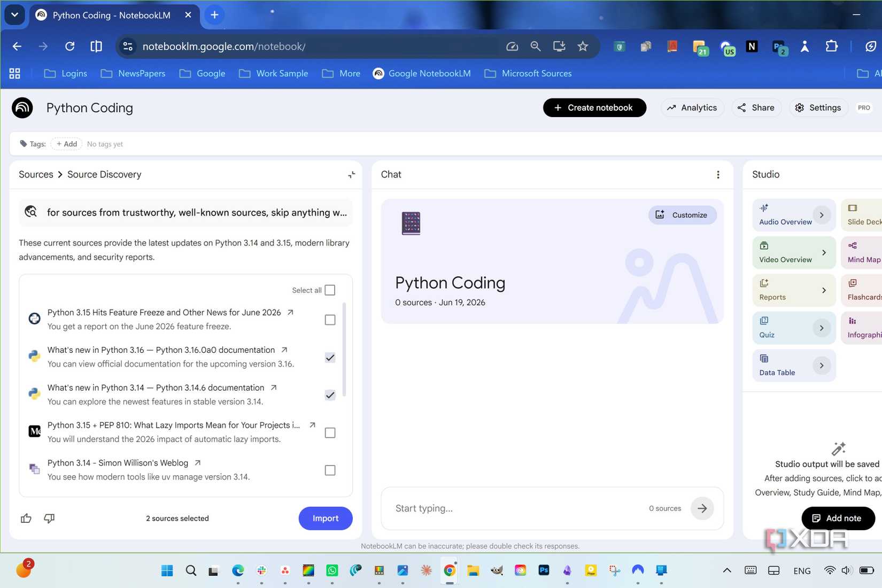The width and height of the screenshot is (882, 588).
Task: Click the install app icon in address bar
Action: pos(559,47)
